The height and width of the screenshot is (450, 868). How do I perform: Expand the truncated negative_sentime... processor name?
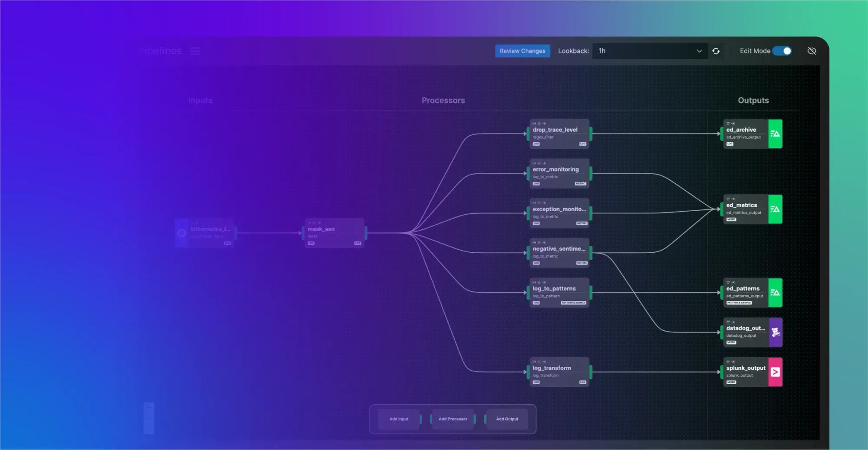coord(559,249)
